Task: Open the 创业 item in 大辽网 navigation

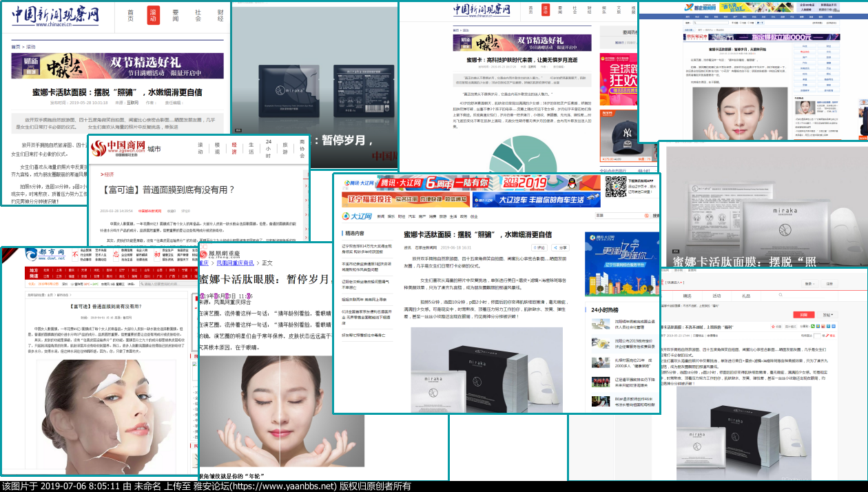Action: pyautogui.click(x=473, y=216)
